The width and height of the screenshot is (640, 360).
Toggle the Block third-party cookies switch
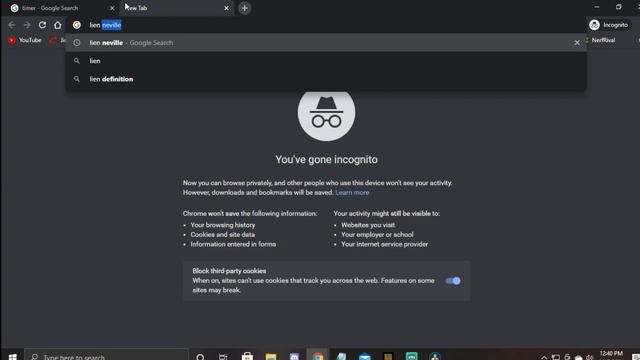pos(453,281)
